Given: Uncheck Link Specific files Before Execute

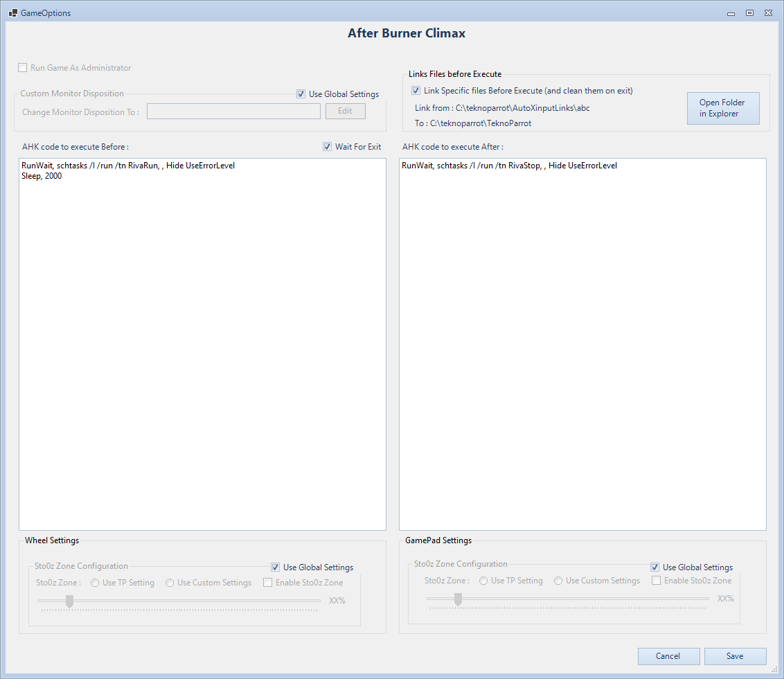Looking at the screenshot, I should point(416,91).
